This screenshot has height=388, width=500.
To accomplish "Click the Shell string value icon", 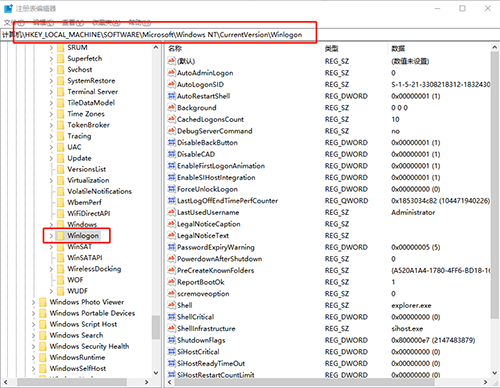I will pos(171,305).
